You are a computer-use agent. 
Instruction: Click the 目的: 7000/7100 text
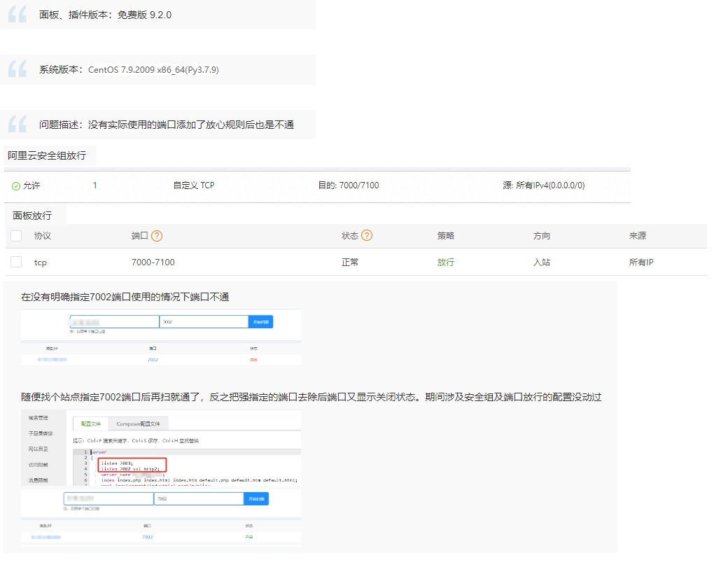(x=348, y=185)
